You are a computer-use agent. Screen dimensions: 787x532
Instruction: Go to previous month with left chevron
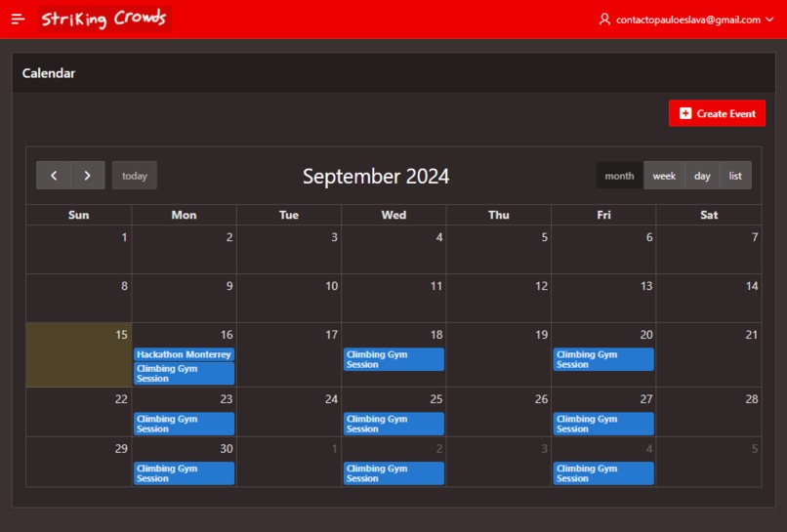point(54,175)
